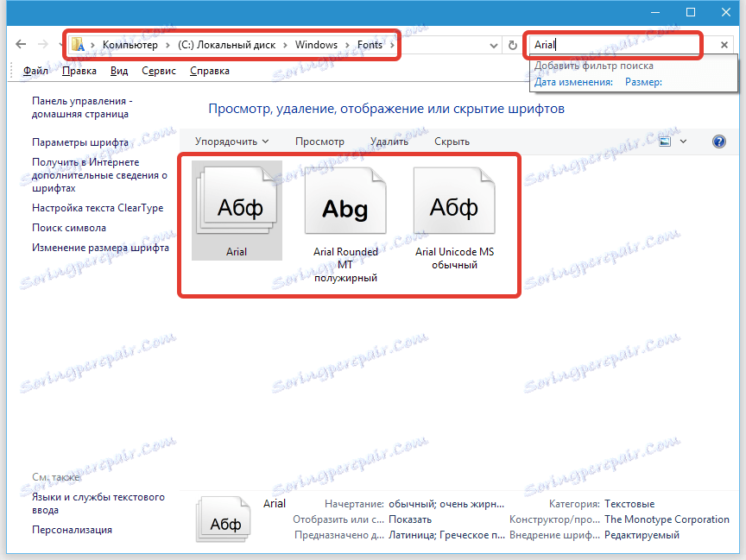Click Просмотр toolbar button
Image resolution: width=746 pixels, height=560 pixels.
pos(319,142)
